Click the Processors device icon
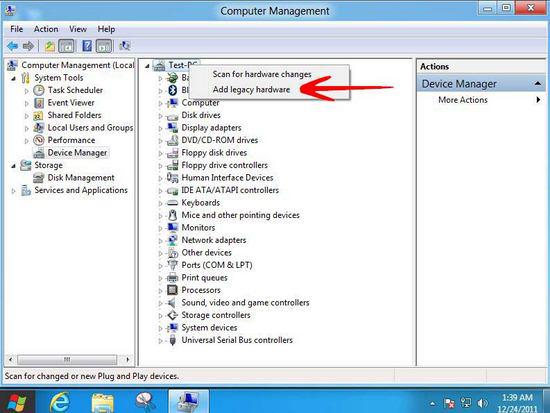550x413 pixels. (172, 290)
